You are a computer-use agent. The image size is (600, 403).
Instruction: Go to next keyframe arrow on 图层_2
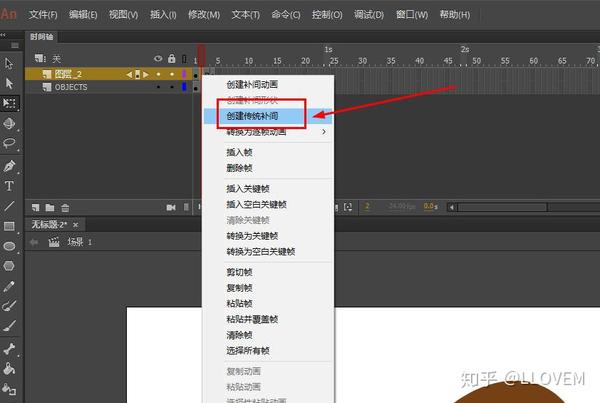[x=145, y=74]
